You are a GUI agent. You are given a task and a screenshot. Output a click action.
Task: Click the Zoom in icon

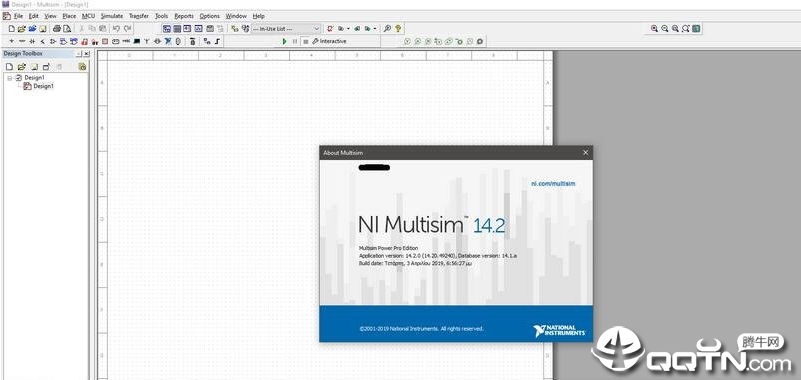[654, 29]
